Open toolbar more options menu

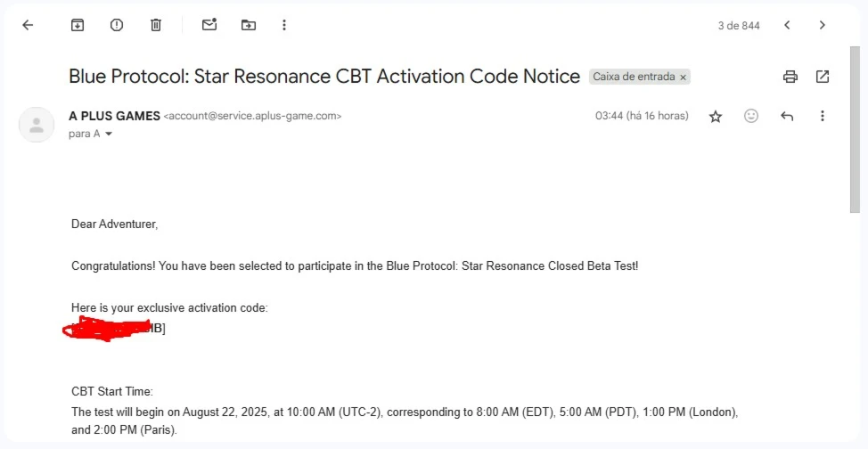pos(284,25)
